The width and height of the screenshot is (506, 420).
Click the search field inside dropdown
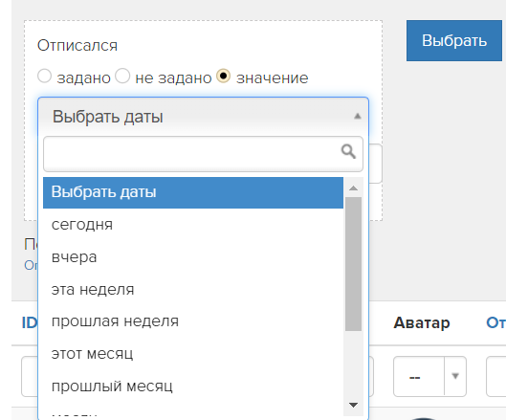pyautogui.click(x=204, y=154)
